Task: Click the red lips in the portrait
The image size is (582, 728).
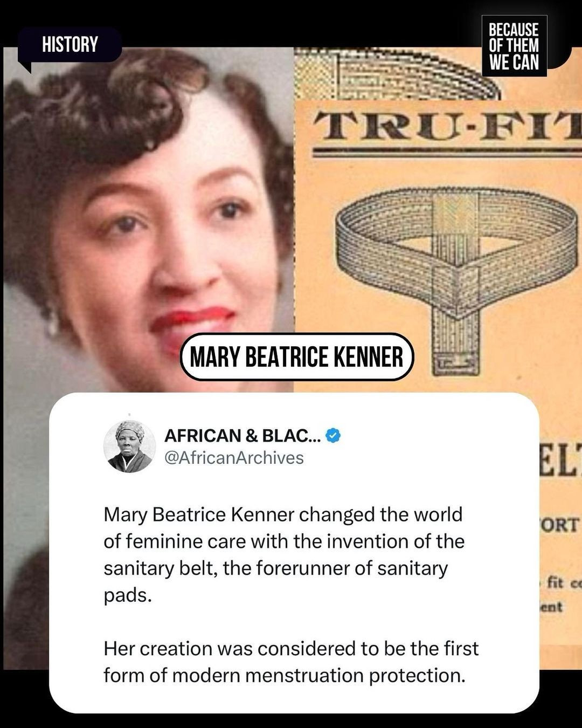Action: (x=193, y=324)
